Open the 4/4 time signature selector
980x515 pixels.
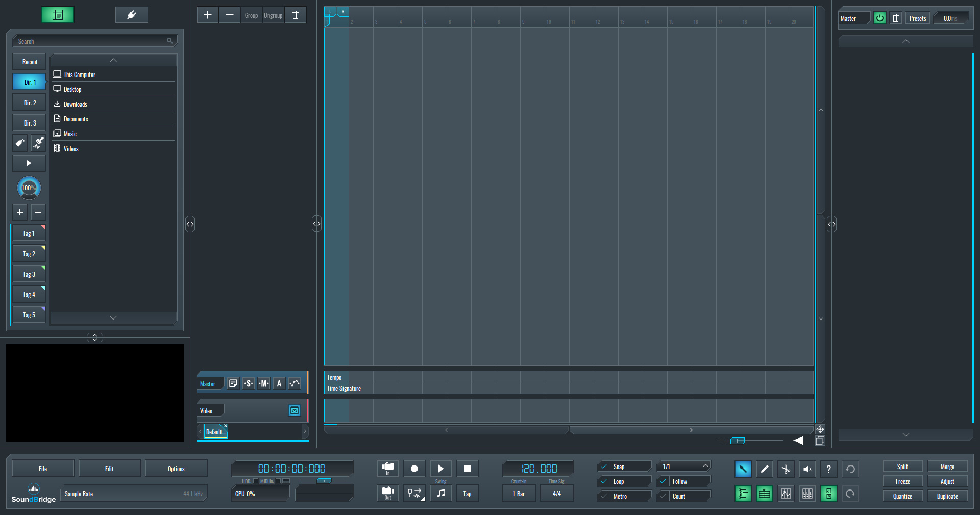(556, 494)
